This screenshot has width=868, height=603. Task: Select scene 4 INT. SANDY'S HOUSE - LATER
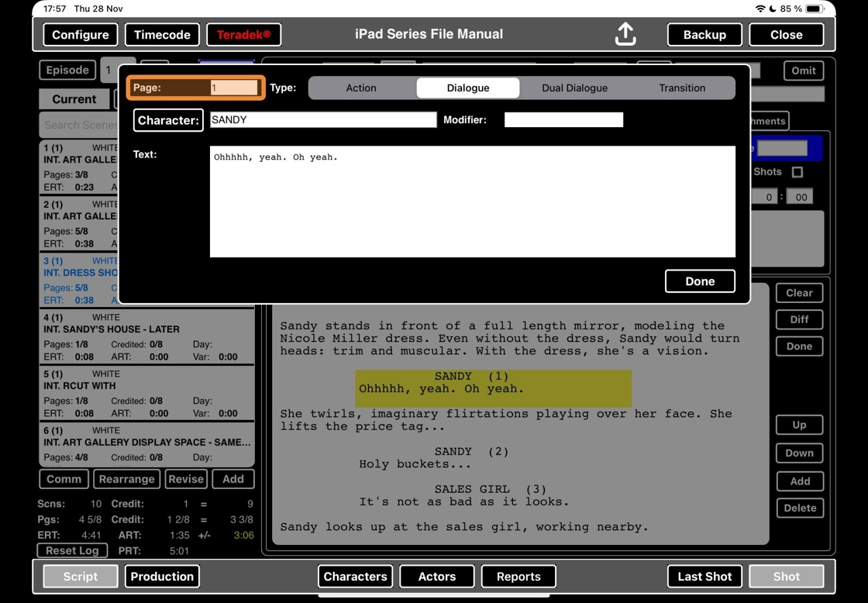pos(146,336)
